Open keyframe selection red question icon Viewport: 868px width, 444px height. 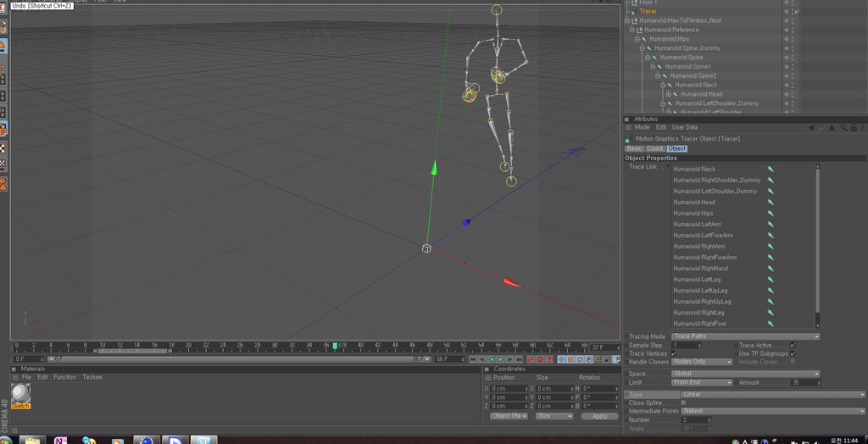pyautogui.click(x=549, y=359)
